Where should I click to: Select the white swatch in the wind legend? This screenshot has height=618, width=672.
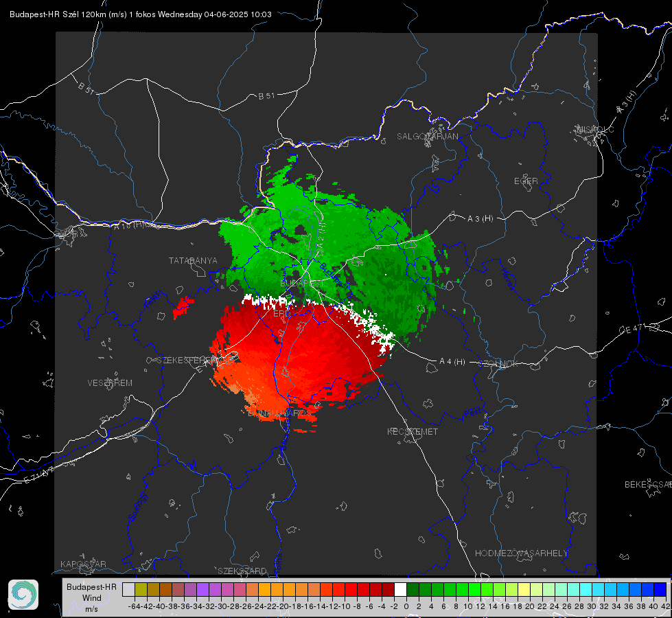pyautogui.click(x=400, y=589)
